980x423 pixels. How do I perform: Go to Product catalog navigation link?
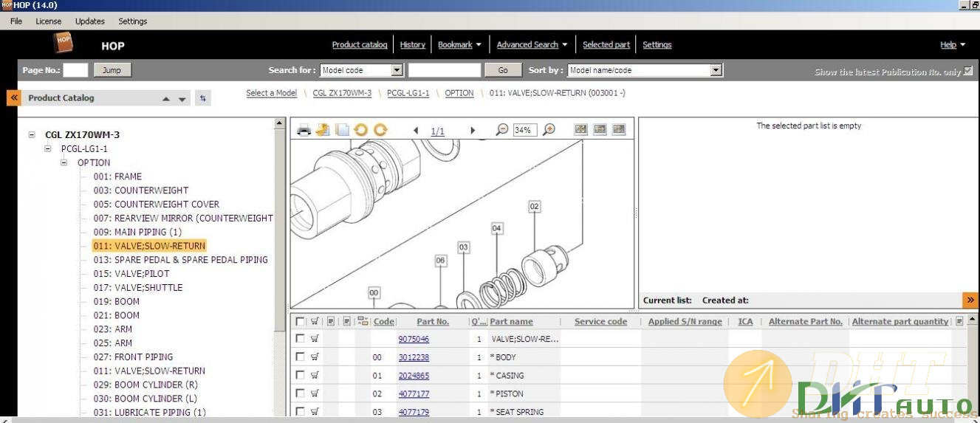click(360, 45)
